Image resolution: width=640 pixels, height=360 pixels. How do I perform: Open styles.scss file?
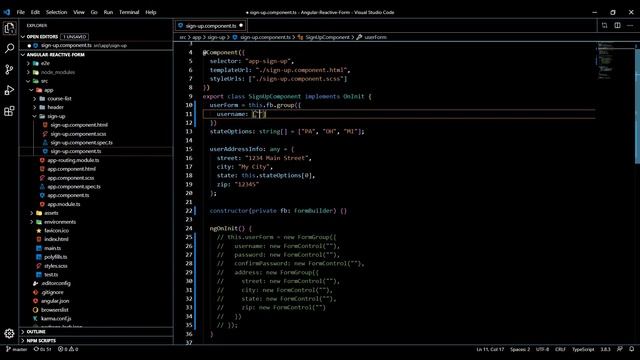(x=56, y=266)
